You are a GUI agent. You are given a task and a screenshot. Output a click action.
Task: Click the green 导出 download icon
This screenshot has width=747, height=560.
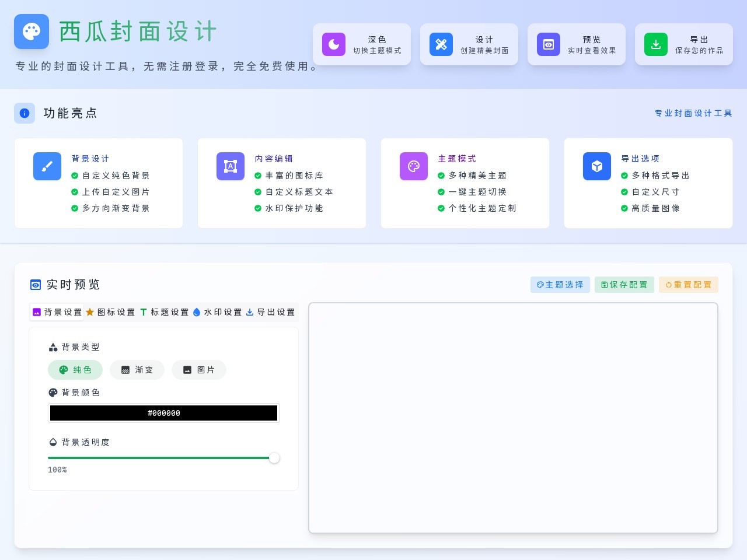pos(656,44)
